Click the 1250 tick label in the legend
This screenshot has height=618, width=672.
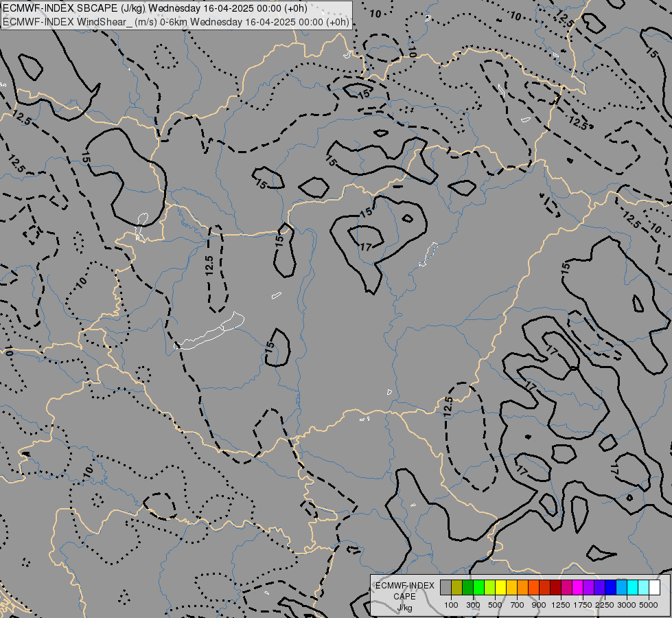coord(561,605)
